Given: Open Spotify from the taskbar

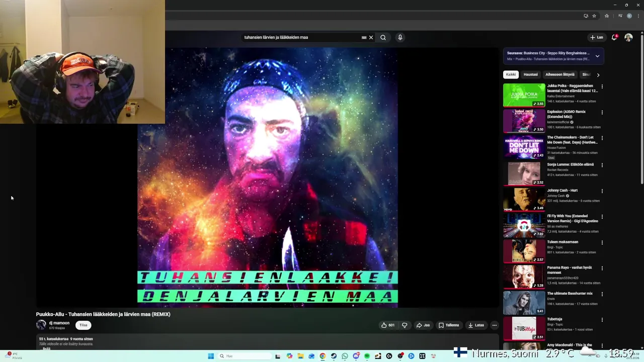Looking at the screenshot, I should click(x=367, y=356).
